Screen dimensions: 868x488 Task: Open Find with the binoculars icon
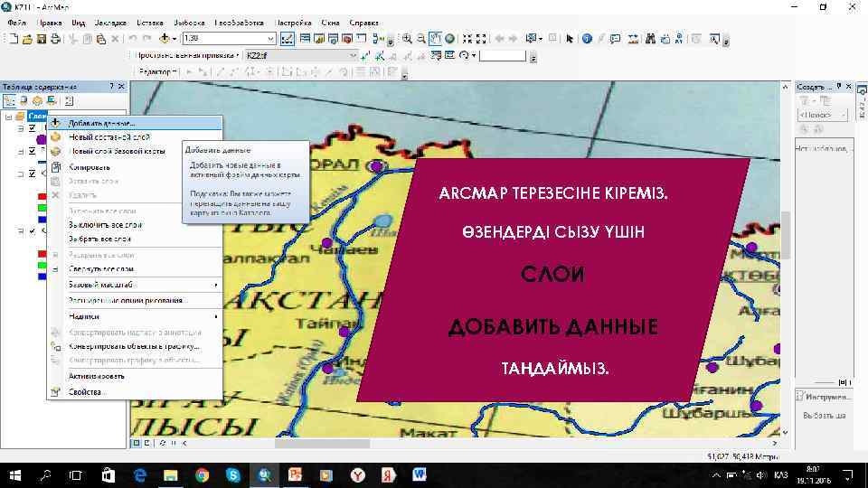point(650,38)
